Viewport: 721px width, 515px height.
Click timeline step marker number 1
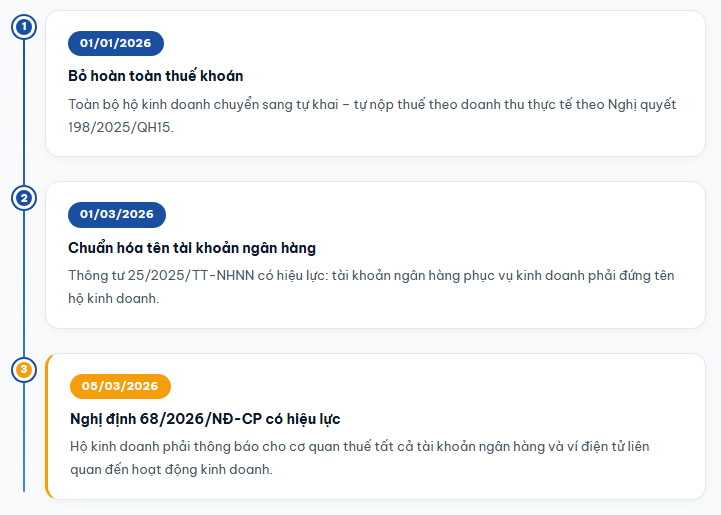(24, 26)
